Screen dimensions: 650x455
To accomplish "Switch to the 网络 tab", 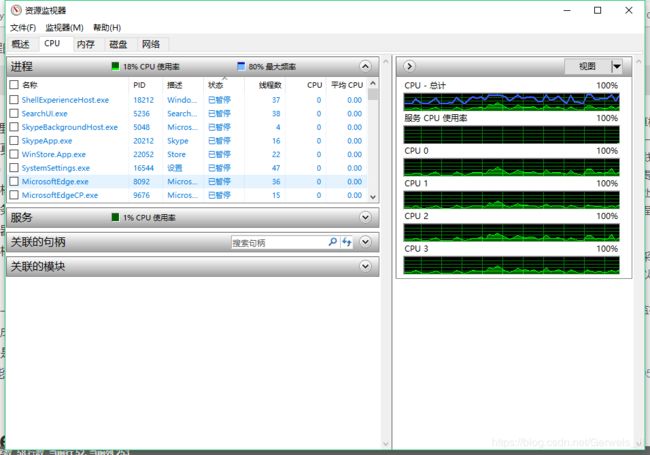I will 151,44.
